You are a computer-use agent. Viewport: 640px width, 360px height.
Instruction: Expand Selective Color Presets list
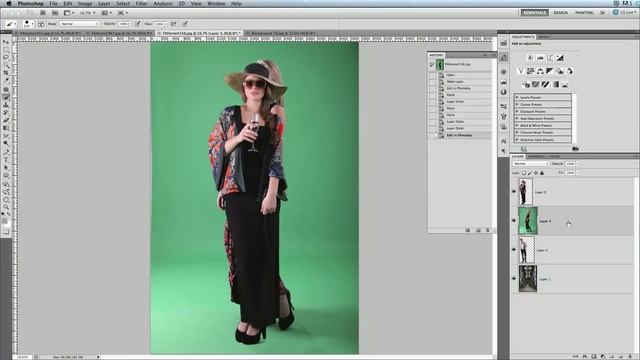pyautogui.click(x=517, y=140)
